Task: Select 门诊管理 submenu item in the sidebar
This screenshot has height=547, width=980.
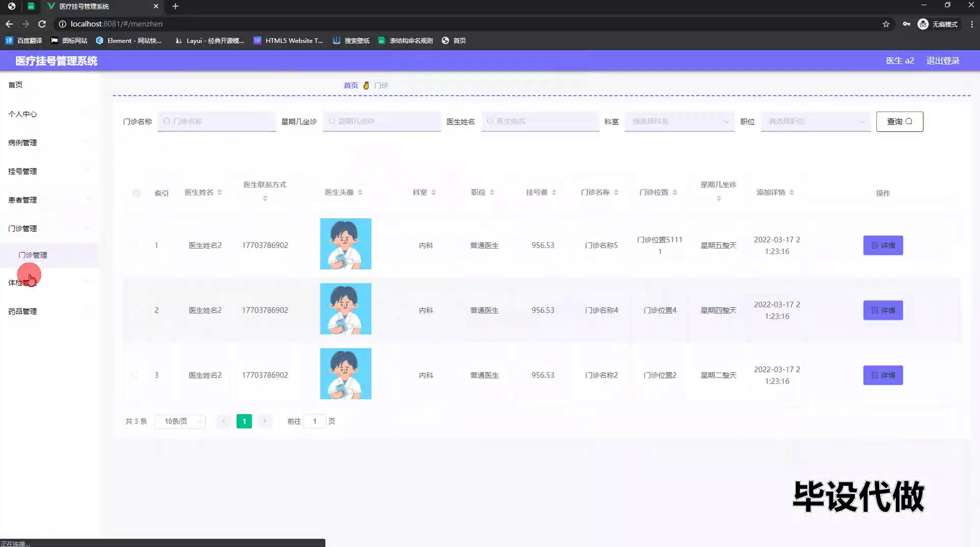Action: [33, 255]
